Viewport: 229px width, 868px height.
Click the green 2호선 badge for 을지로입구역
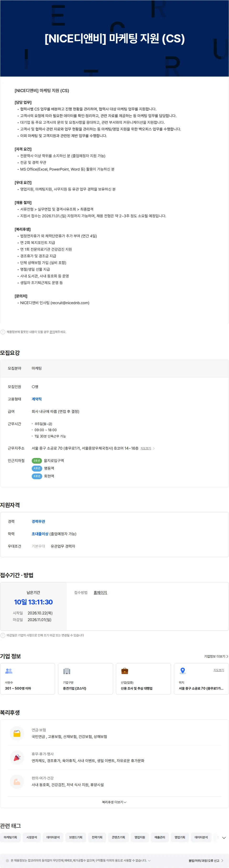[37, 461]
